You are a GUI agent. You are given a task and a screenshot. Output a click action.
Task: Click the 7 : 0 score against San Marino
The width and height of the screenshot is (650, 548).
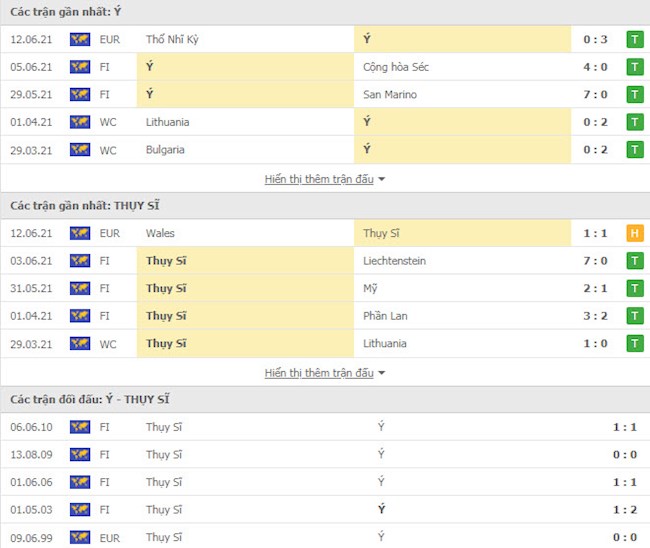click(597, 95)
